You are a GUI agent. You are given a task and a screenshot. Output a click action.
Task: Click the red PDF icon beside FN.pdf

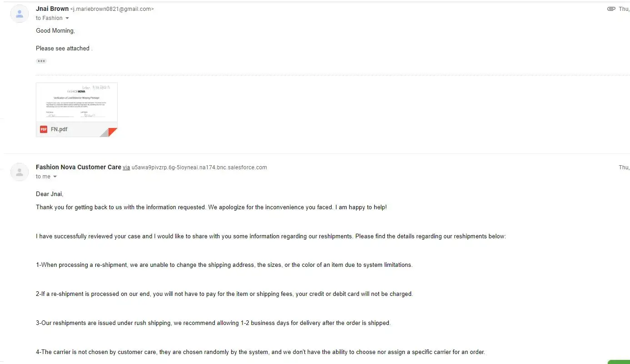coord(44,129)
